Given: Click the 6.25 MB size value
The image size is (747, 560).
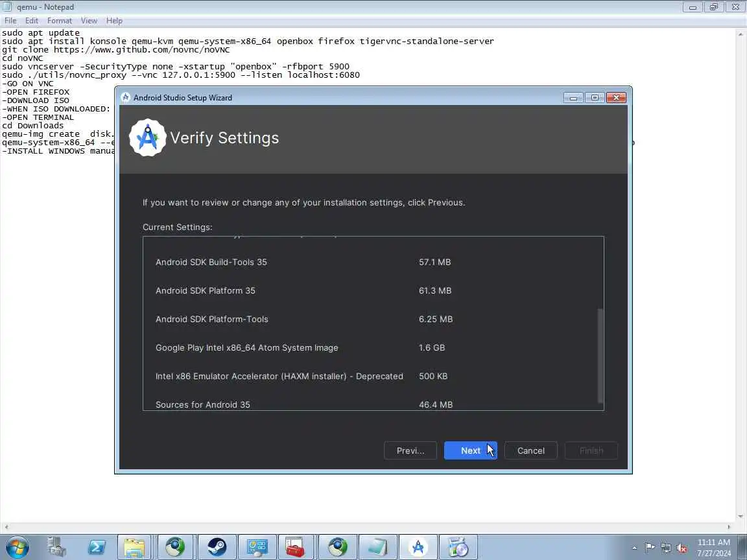Looking at the screenshot, I should [436, 319].
